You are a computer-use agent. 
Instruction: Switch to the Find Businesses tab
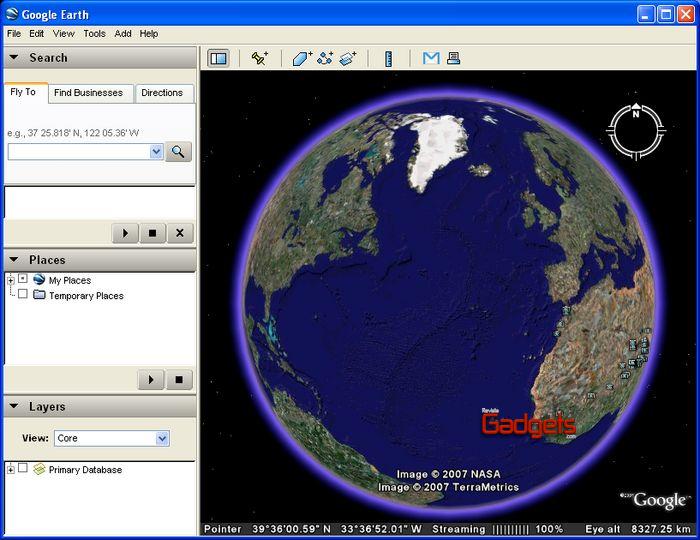tap(91, 93)
